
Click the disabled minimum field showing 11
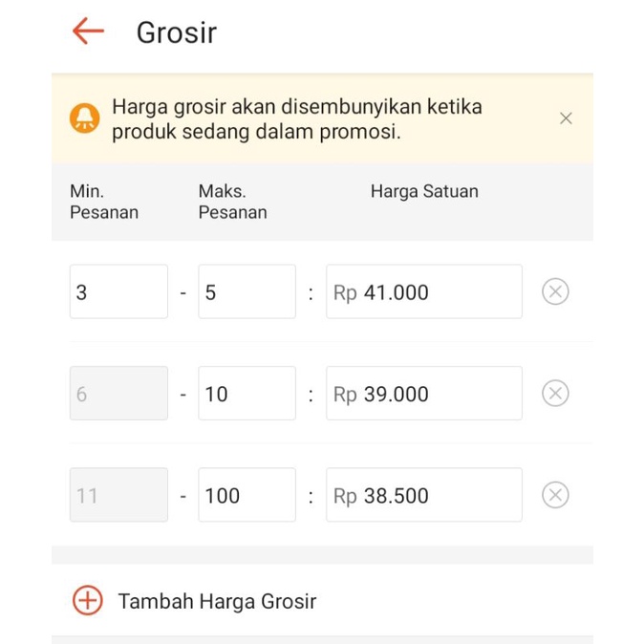click(x=118, y=494)
